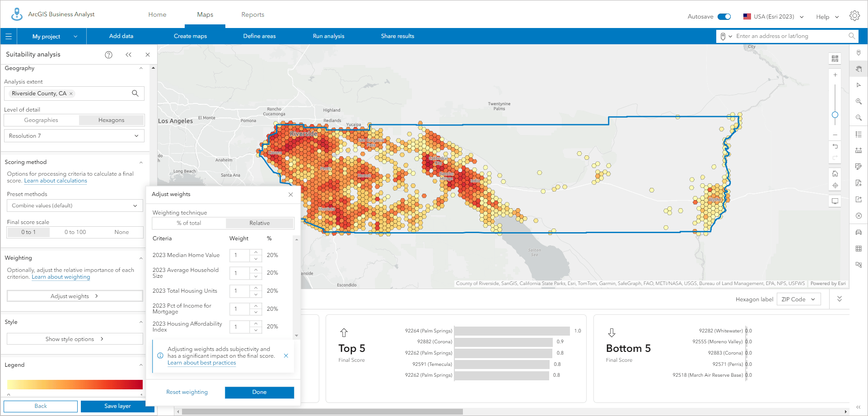Expand the My project dropdown
The width and height of the screenshot is (868, 416).
point(51,36)
